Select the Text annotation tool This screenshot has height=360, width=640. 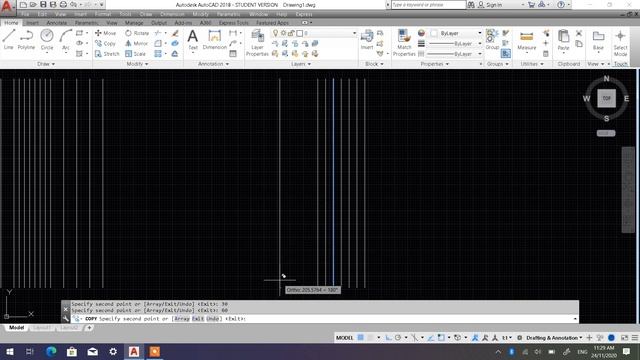coord(193,40)
